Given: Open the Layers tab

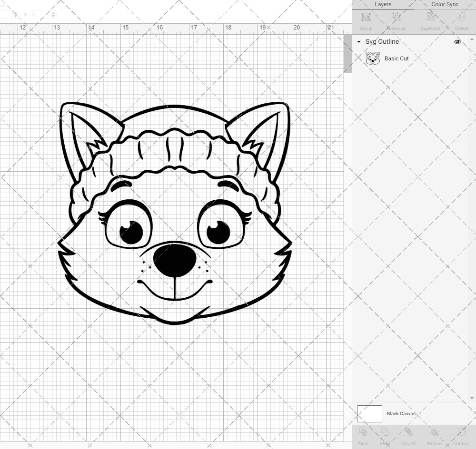Looking at the screenshot, I should pos(383,4).
